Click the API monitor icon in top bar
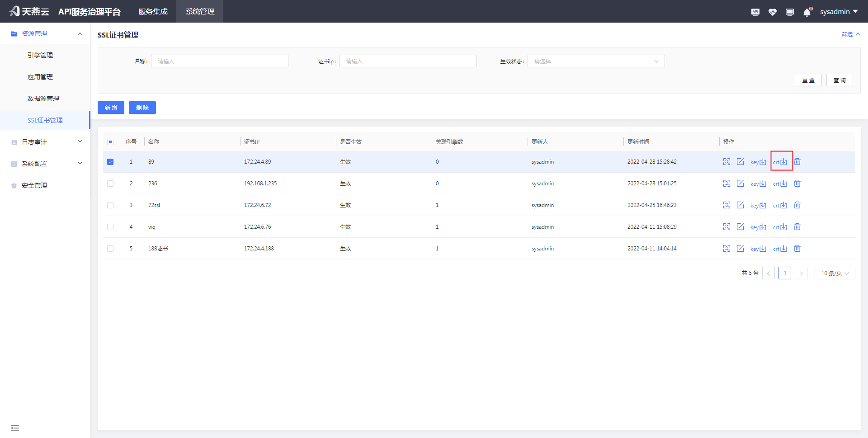868x438 pixels. [755, 12]
